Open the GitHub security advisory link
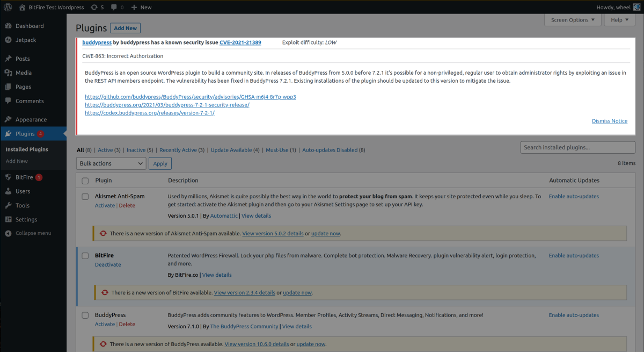 click(x=191, y=97)
